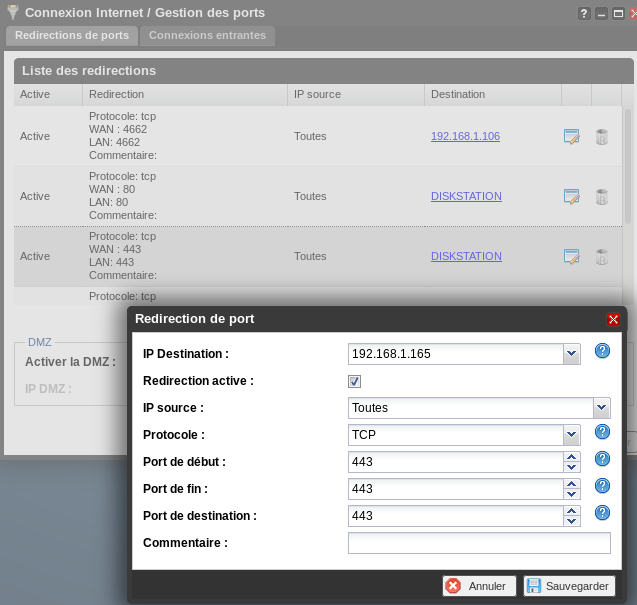
Task: Show help for Port de destination
Action: (x=602, y=513)
